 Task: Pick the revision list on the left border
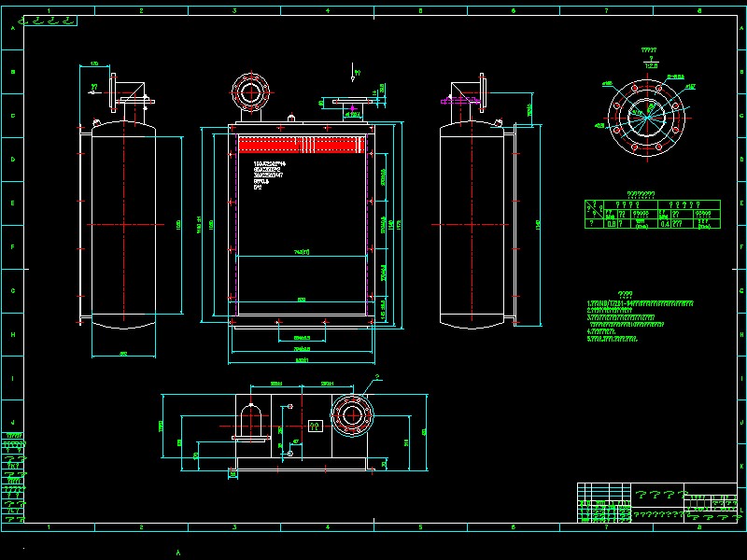click(x=13, y=477)
